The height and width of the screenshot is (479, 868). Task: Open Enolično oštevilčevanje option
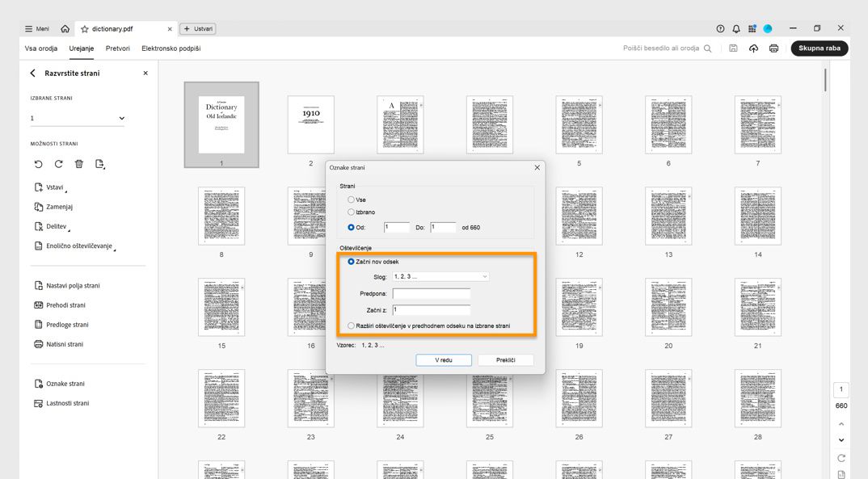[74, 246]
